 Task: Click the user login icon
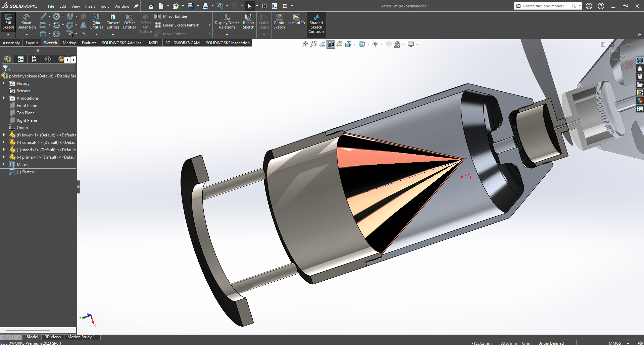point(589,6)
